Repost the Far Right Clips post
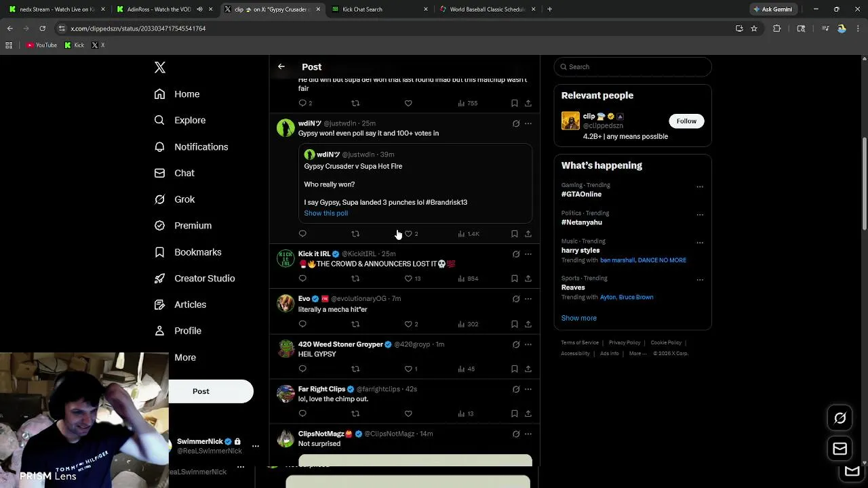Image resolution: width=868 pixels, height=488 pixels. pos(355,413)
